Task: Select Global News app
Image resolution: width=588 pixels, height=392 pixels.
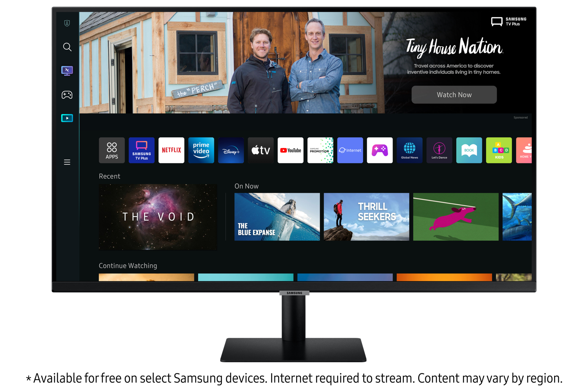Action: [x=409, y=150]
